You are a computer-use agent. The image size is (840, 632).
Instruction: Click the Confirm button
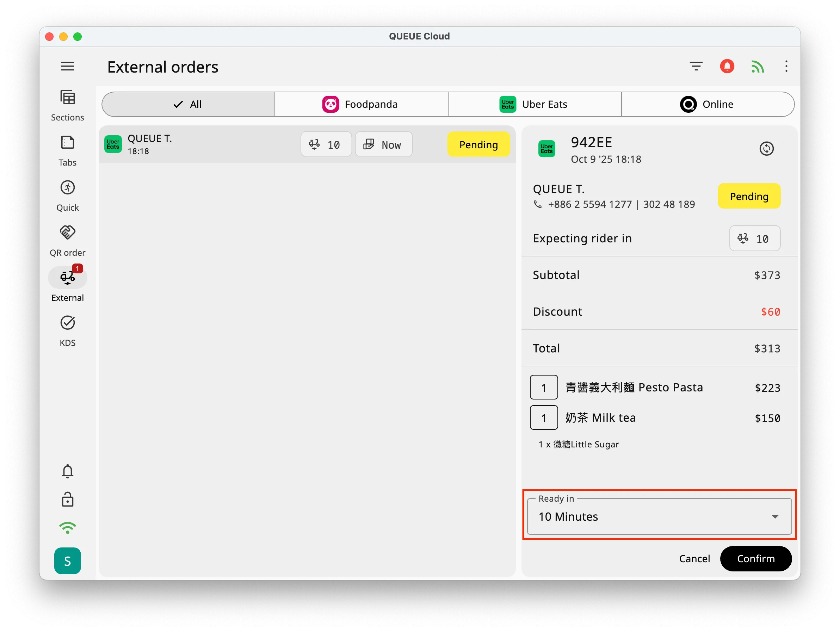[755, 558]
